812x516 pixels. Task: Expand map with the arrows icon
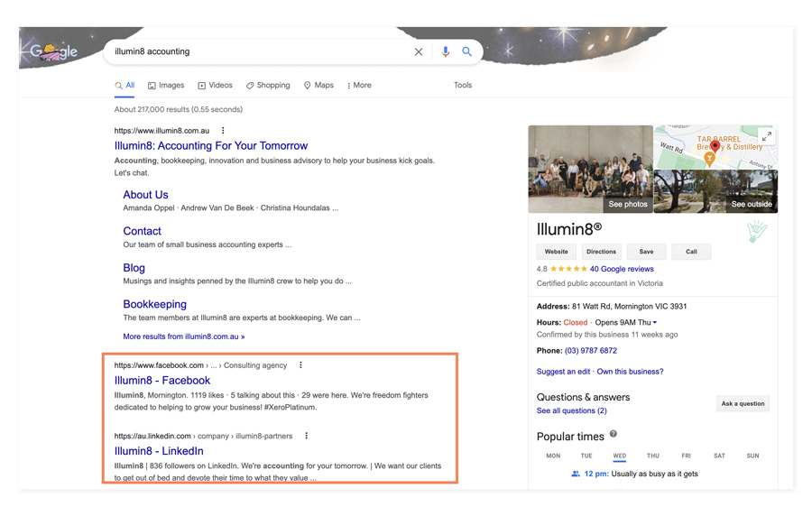[767, 136]
